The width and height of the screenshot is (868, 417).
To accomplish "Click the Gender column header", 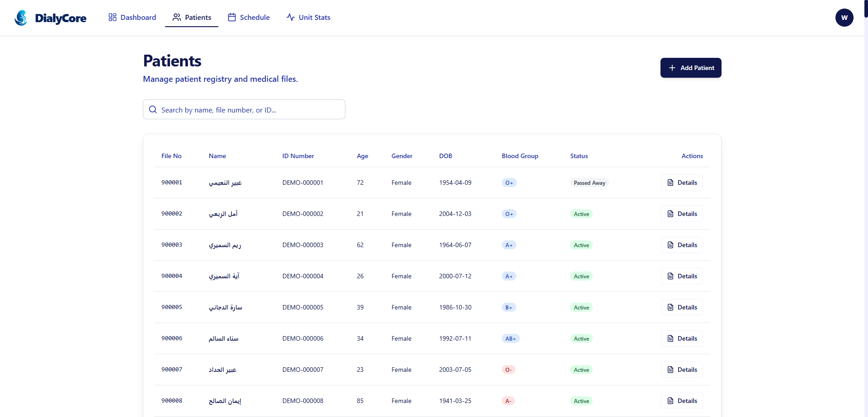I will pos(402,156).
